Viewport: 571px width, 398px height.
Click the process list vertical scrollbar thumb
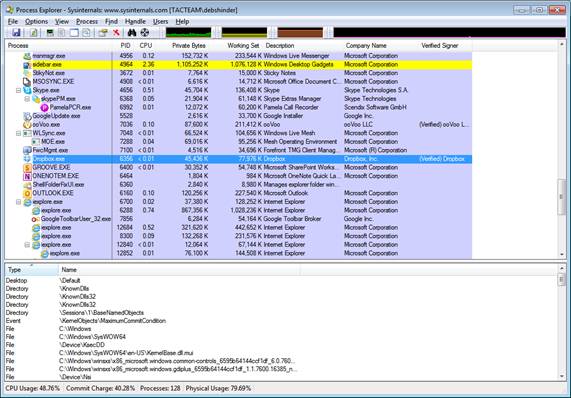[x=561, y=197]
